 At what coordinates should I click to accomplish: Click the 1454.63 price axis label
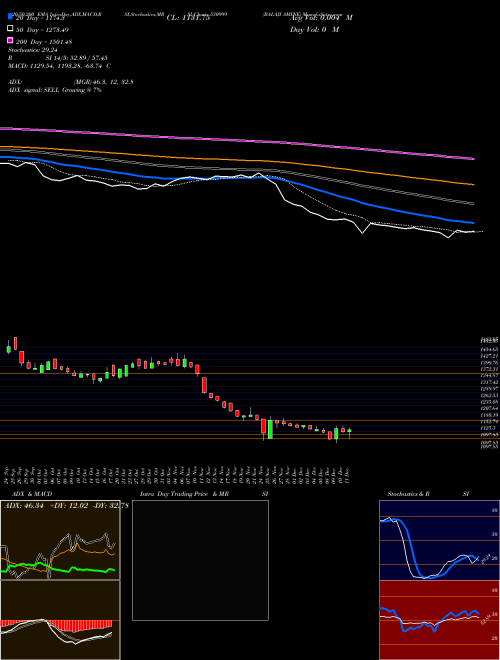point(489,350)
